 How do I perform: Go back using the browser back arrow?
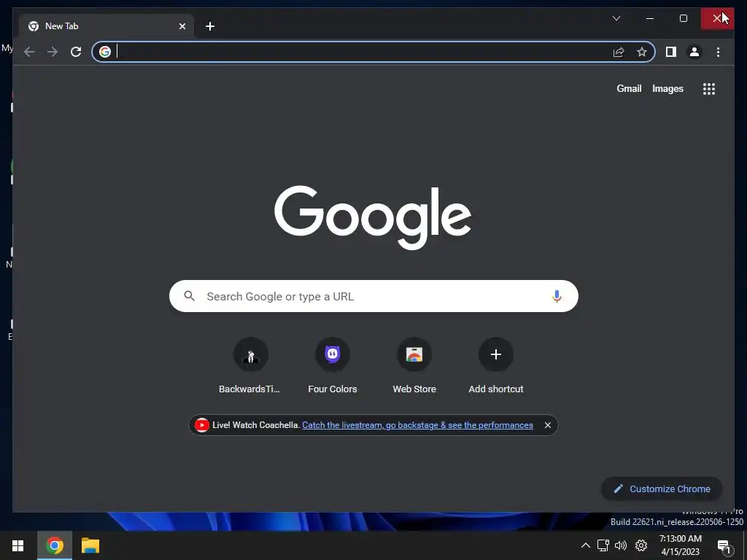click(29, 52)
